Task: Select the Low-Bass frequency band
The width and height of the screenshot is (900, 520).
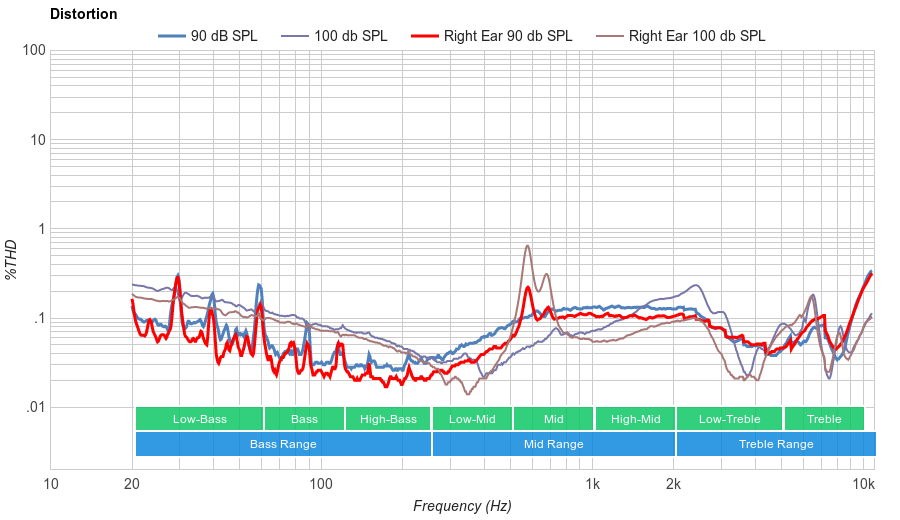Action: click(x=199, y=419)
